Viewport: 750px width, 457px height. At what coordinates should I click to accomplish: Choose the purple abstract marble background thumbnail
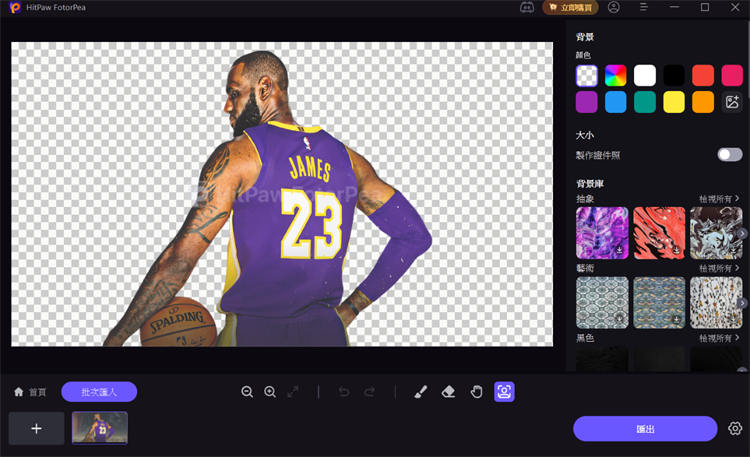pyautogui.click(x=602, y=233)
